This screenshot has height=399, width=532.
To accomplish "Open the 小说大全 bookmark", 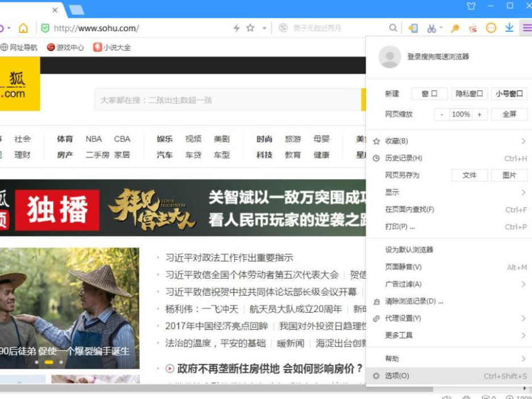I will [x=112, y=47].
